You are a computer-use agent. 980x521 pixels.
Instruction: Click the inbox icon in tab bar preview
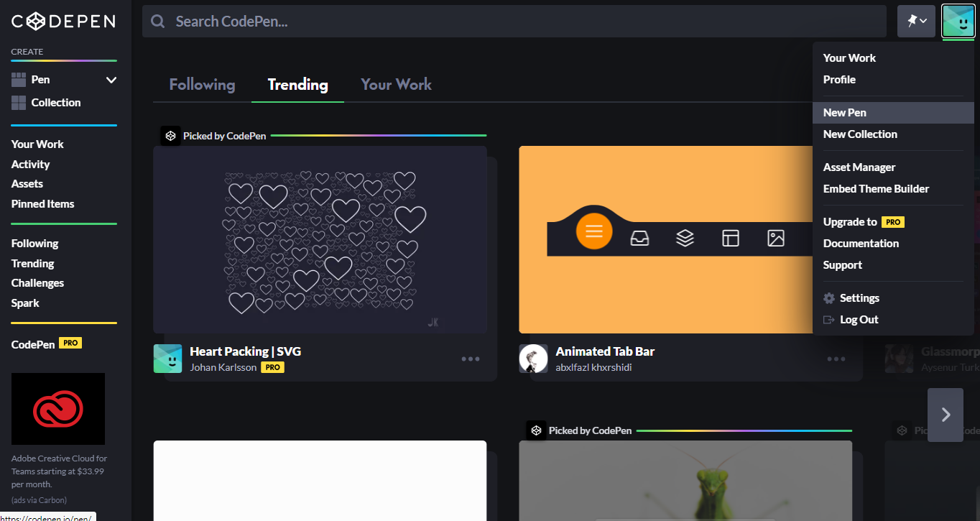[639, 238]
